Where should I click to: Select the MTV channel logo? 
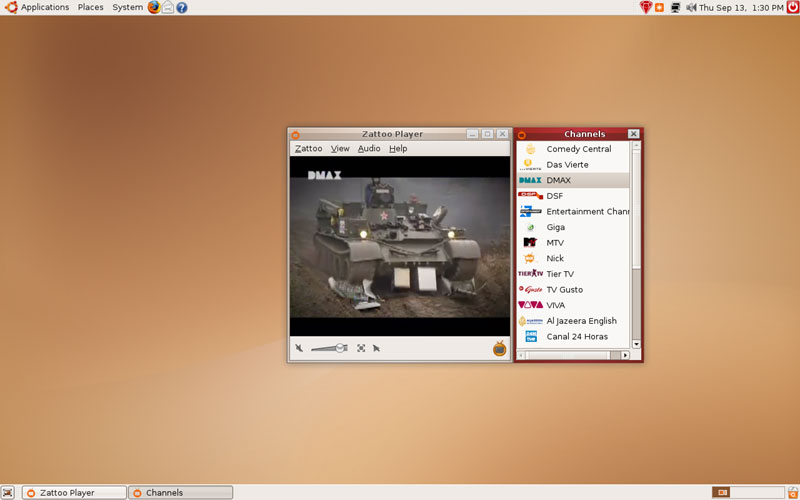point(531,242)
